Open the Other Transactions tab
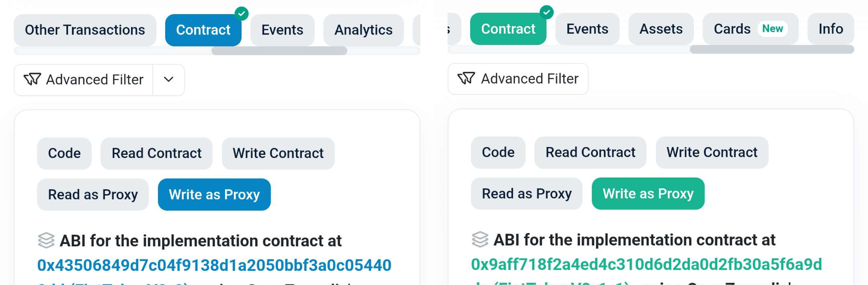Viewport: 868px width, 285px height. pyautogui.click(x=85, y=30)
